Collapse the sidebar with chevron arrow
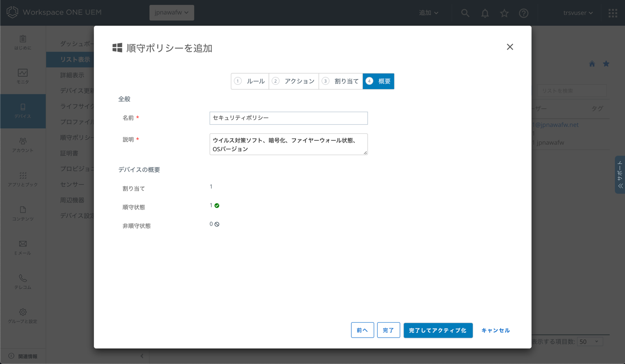625x364 pixels. click(142, 356)
